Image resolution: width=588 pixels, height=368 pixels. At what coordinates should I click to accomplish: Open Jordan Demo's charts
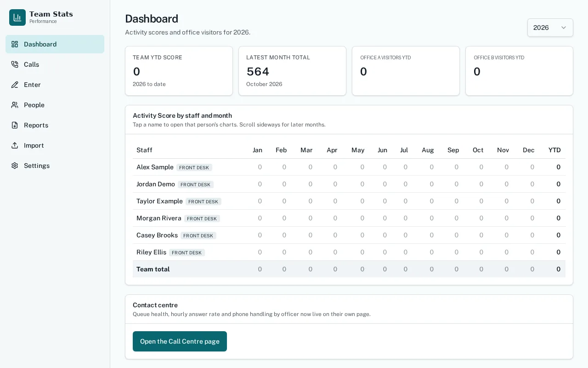156,184
